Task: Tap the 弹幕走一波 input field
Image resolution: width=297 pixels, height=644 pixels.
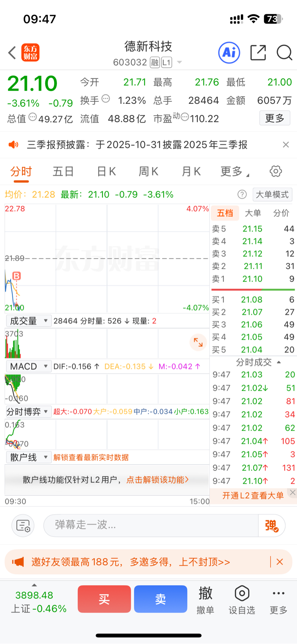Action: point(151,526)
